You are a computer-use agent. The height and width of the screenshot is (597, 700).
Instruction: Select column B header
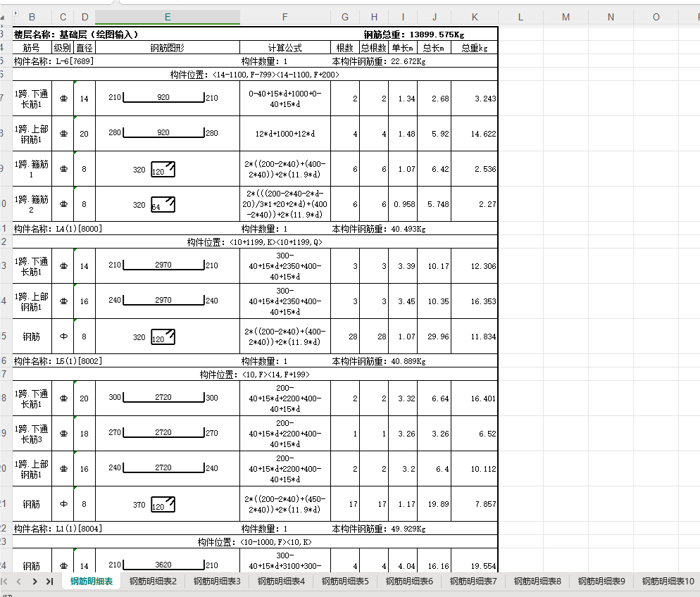click(x=32, y=17)
